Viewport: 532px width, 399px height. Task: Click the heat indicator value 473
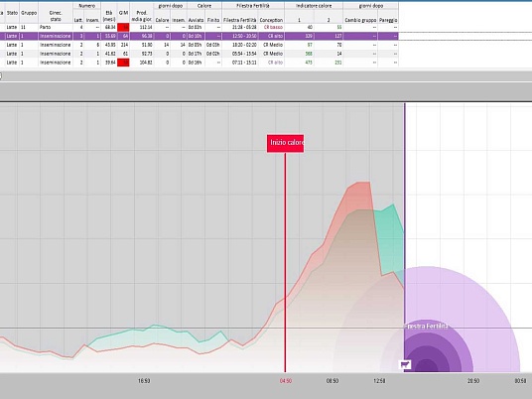309,63
